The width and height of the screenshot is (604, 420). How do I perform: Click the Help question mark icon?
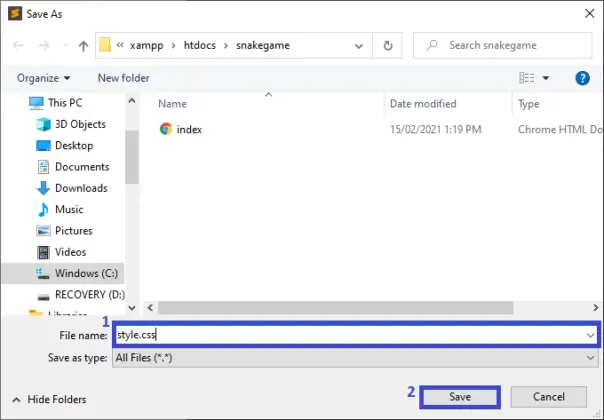(x=582, y=78)
